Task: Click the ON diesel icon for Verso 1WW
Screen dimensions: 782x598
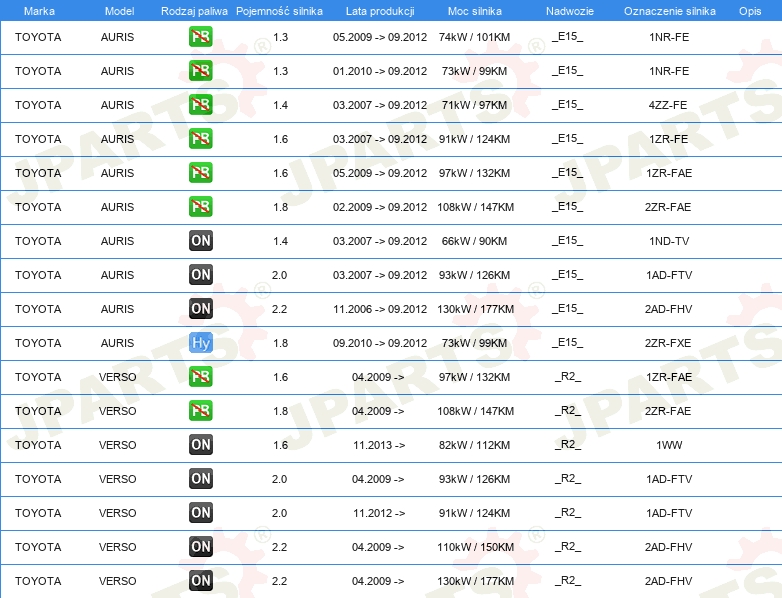Action: [200, 444]
